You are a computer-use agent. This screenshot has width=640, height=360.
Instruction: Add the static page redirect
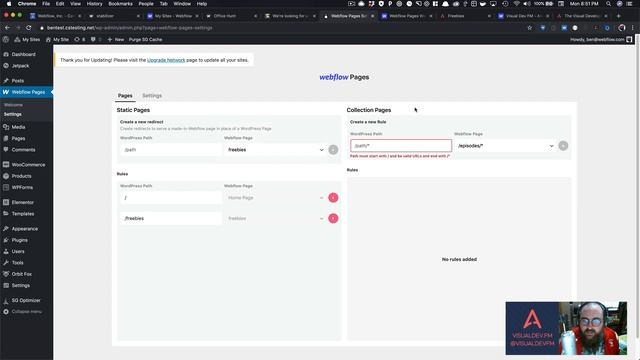[333, 150]
